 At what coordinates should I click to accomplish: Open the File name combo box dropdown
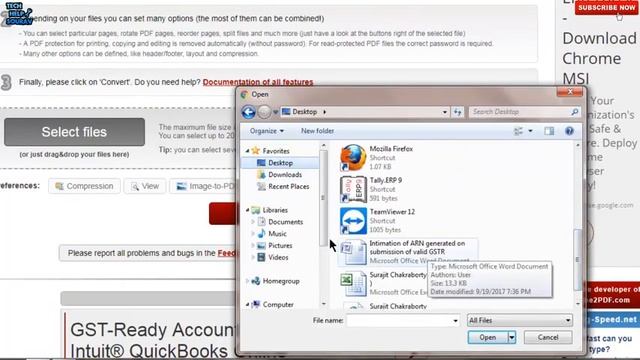pos(456,321)
